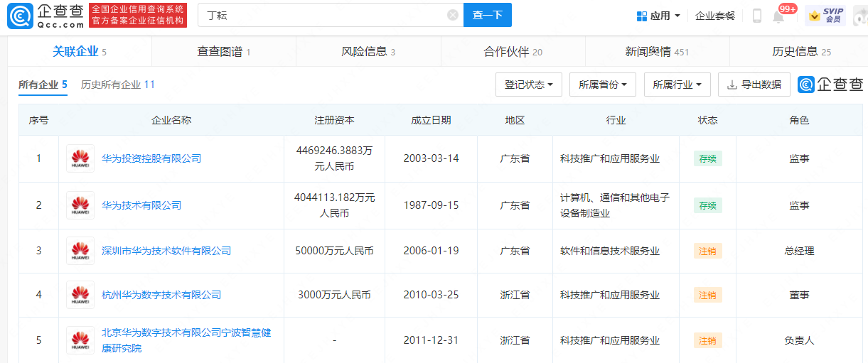The height and width of the screenshot is (363, 868).
Task: Open 北京华为数字技术有限公司宁波智慧健康研究院 link
Action: pyautogui.click(x=186, y=340)
